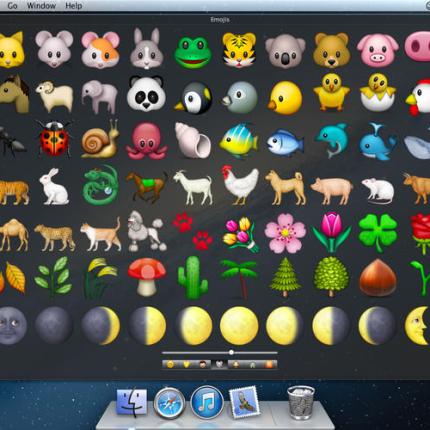The image size is (430, 430).
Task: Select the spotted leopard emoji
Action: point(55,237)
